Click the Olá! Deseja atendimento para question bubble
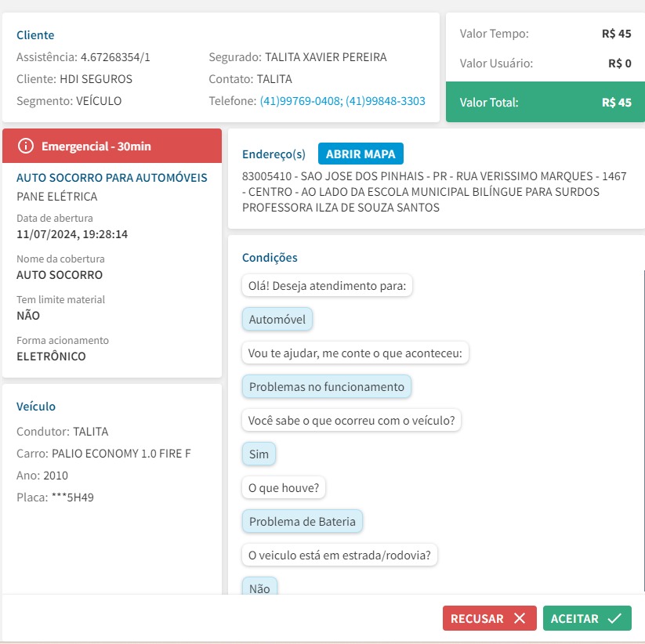The height and width of the screenshot is (644, 645). (328, 286)
